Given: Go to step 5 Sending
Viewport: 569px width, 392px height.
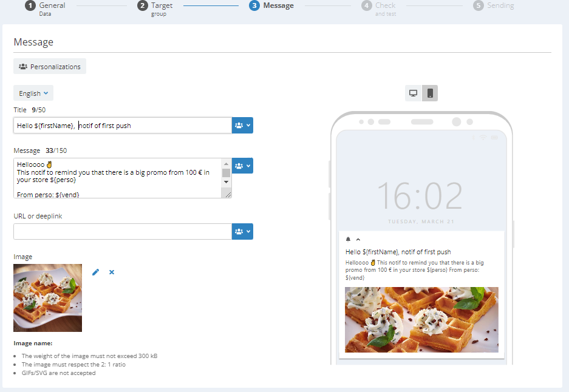Looking at the screenshot, I should (494, 5).
